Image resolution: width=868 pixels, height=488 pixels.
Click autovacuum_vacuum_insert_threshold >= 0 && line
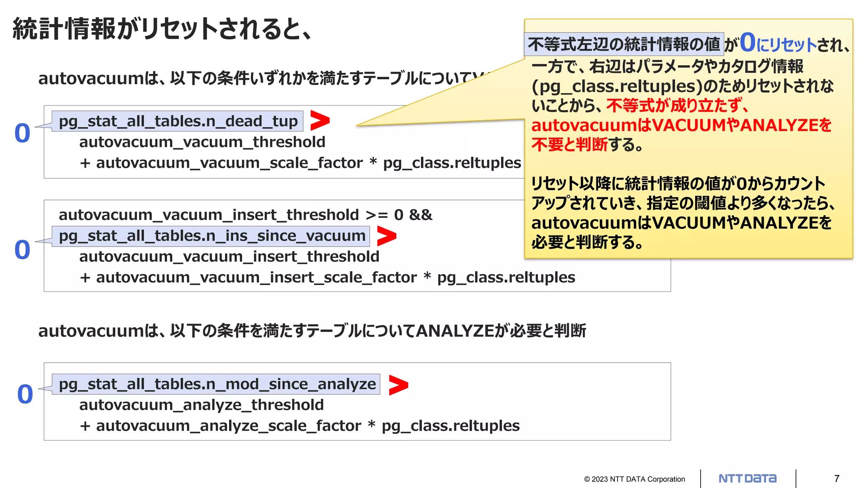pos(245,215)
